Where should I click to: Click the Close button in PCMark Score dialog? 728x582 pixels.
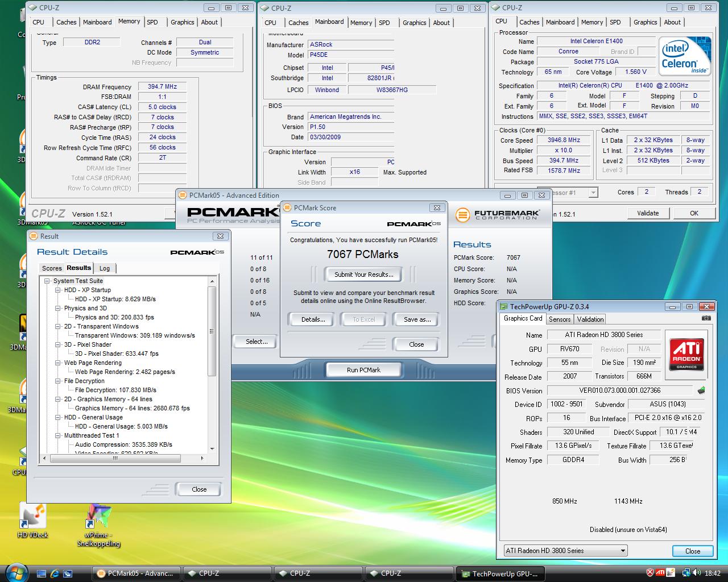click(416, 344)
